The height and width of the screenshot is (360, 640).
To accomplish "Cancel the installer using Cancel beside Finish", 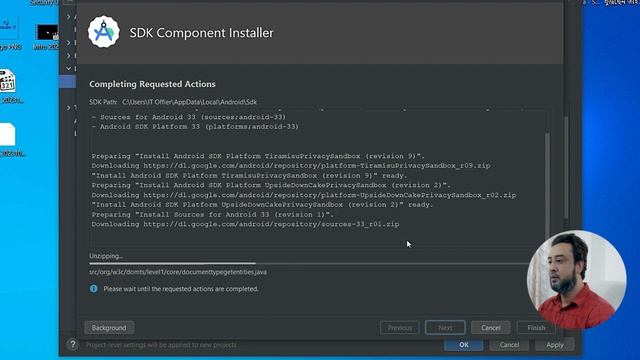I will pos(491,328).
